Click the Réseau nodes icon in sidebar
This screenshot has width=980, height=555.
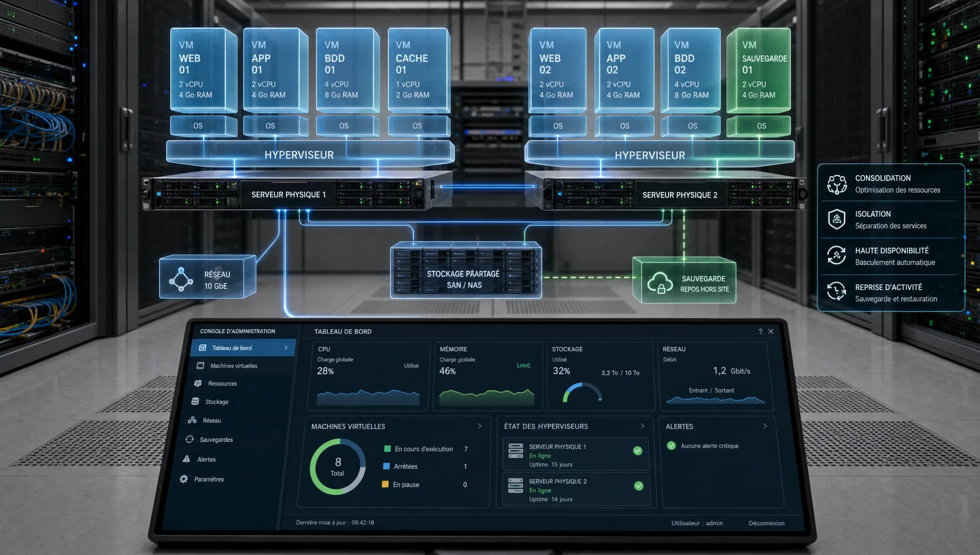coord(192,420)
